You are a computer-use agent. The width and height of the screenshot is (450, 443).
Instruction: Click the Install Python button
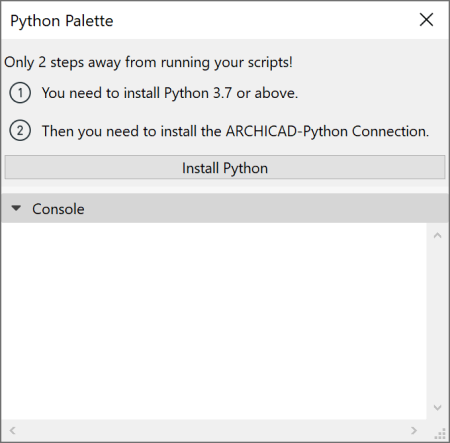pyautogui.click(x=225, y=167)
